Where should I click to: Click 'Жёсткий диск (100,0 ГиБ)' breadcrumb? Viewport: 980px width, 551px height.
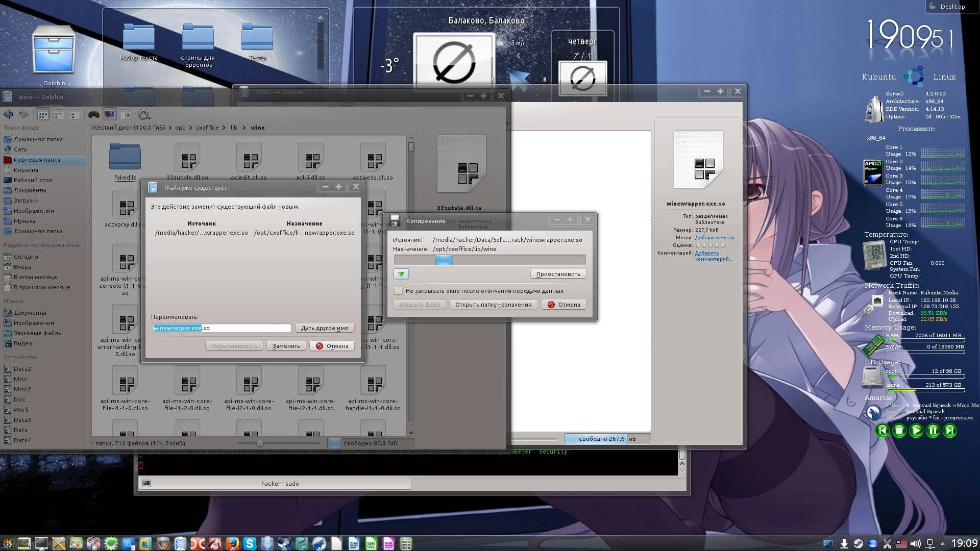tap(128, 128)
